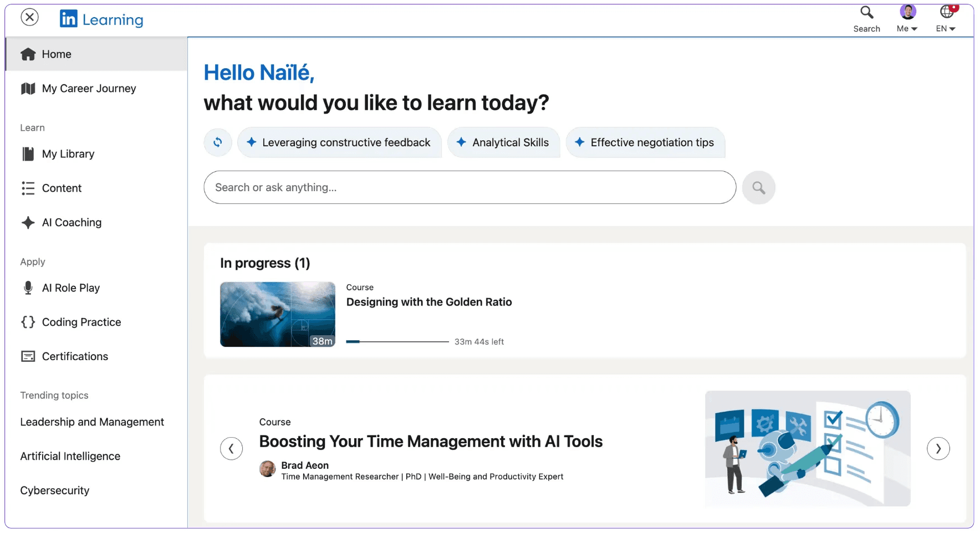
Task: Open the LinkedIn Learning logo
Action: coord(101,19)
